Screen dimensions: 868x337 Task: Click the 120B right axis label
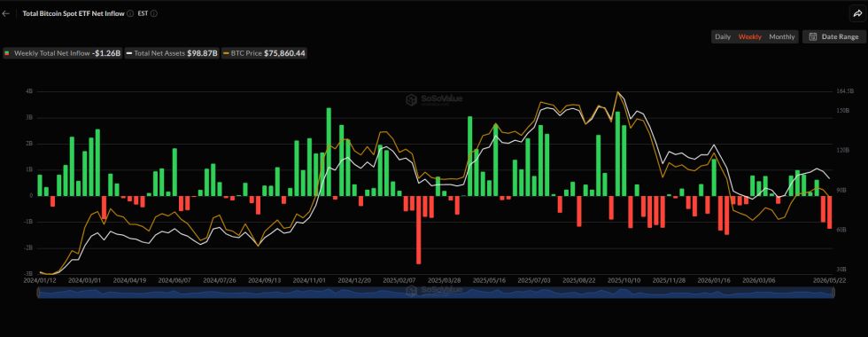pos(844,150)
